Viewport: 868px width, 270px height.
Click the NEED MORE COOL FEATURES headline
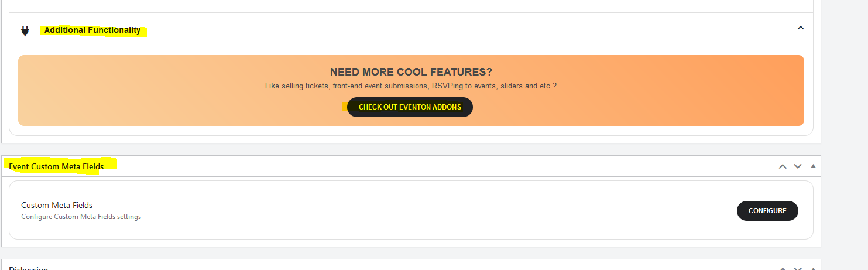(411, 72)
